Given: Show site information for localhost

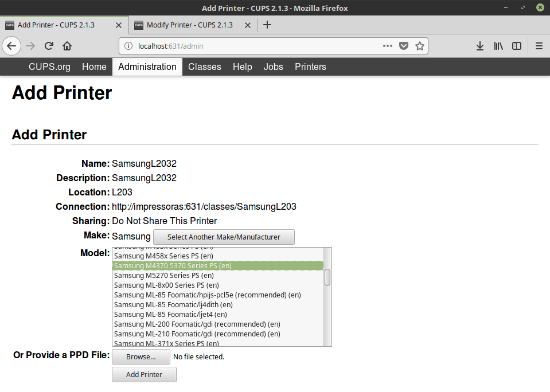Looking at the screenshot, I should coord(128,46).
